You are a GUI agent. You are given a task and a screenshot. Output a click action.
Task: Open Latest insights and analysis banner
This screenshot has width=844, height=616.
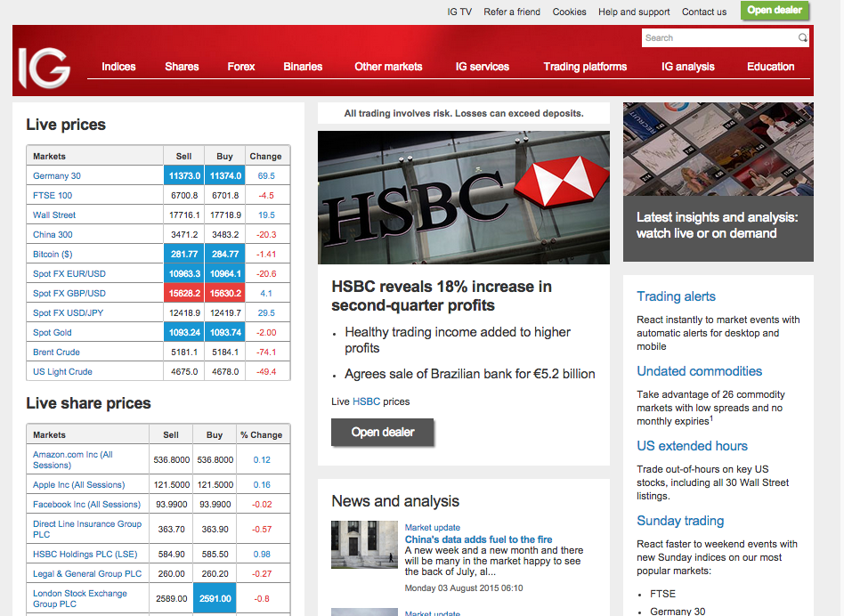tap(717, 225)
